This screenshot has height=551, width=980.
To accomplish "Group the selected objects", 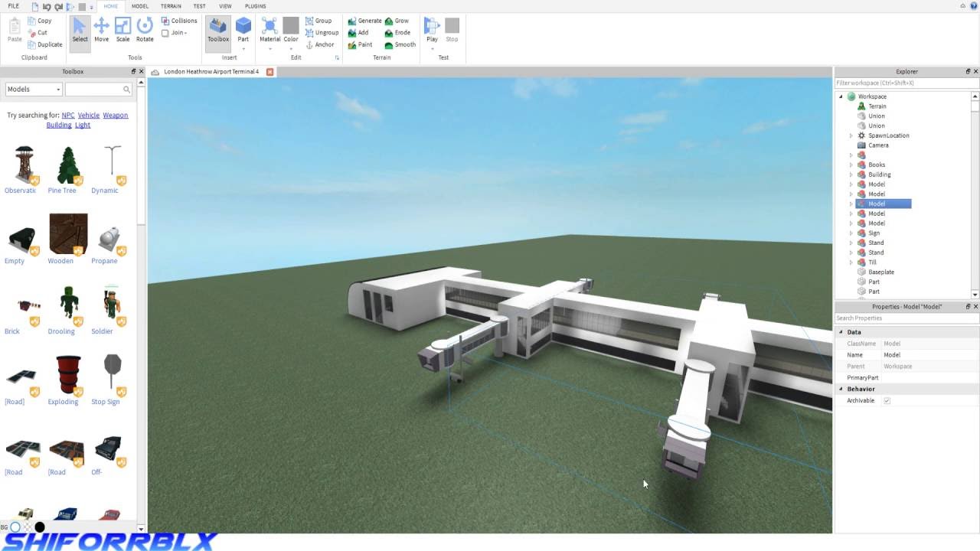I will pos(318,21).
